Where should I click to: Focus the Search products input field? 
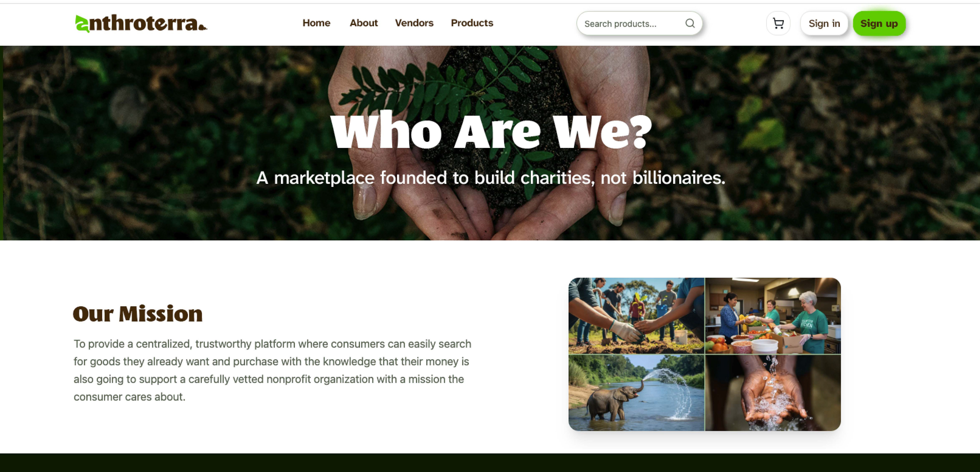click(639, 23)
